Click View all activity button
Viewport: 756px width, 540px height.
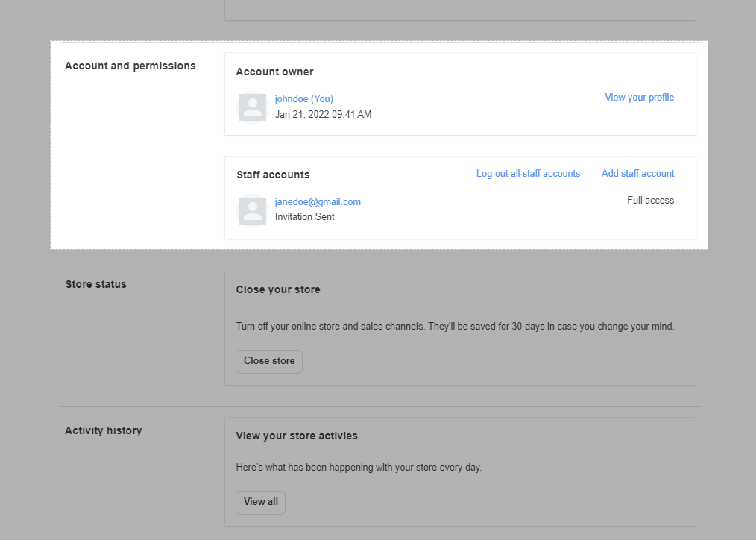(x=260, y=502)
